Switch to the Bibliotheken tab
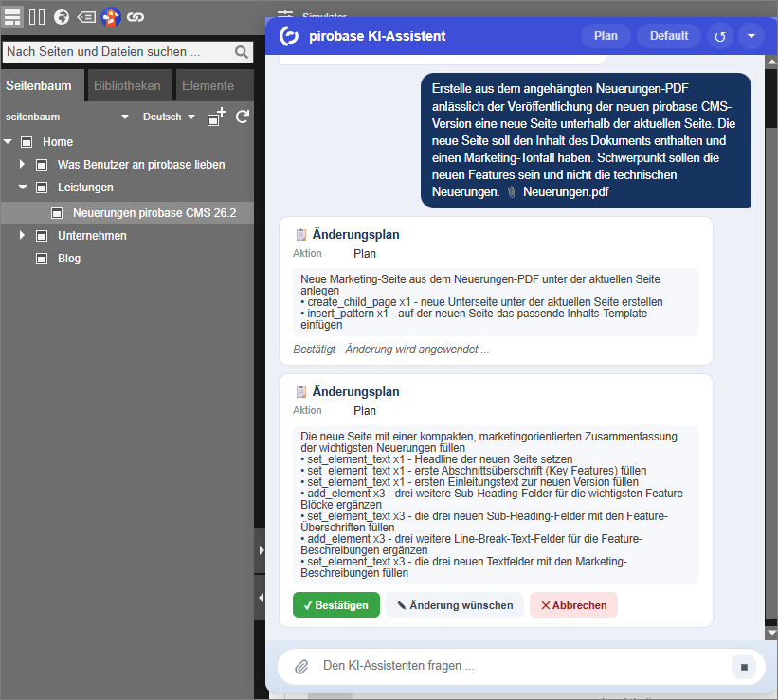 click(128, 86)
